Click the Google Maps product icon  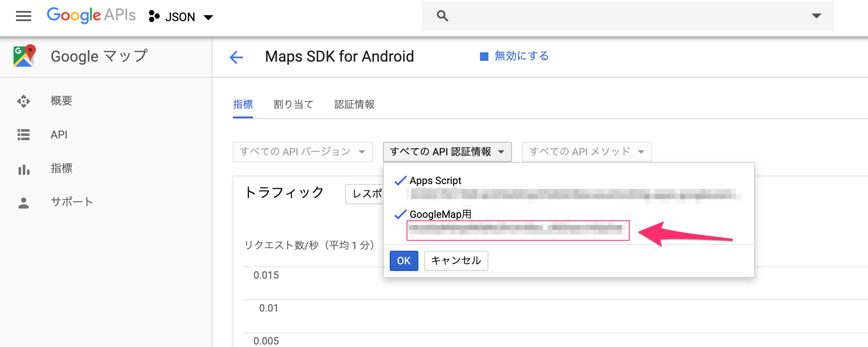24,56
